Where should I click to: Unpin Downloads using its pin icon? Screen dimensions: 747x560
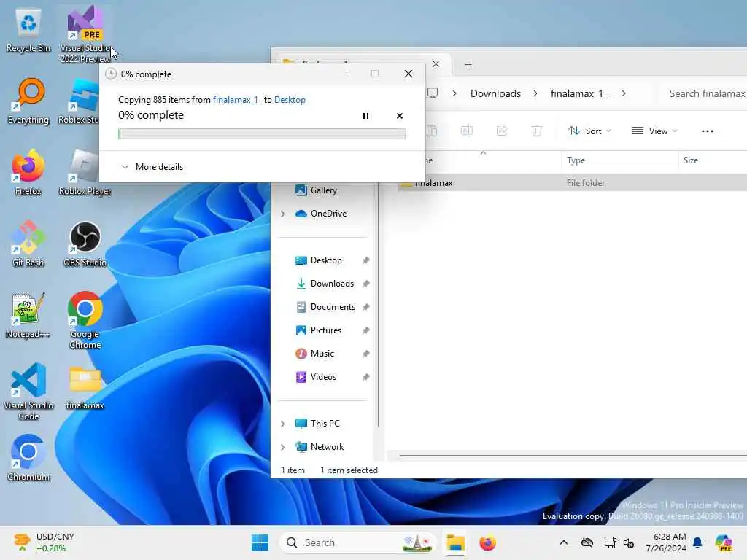(x=365, y=284)
